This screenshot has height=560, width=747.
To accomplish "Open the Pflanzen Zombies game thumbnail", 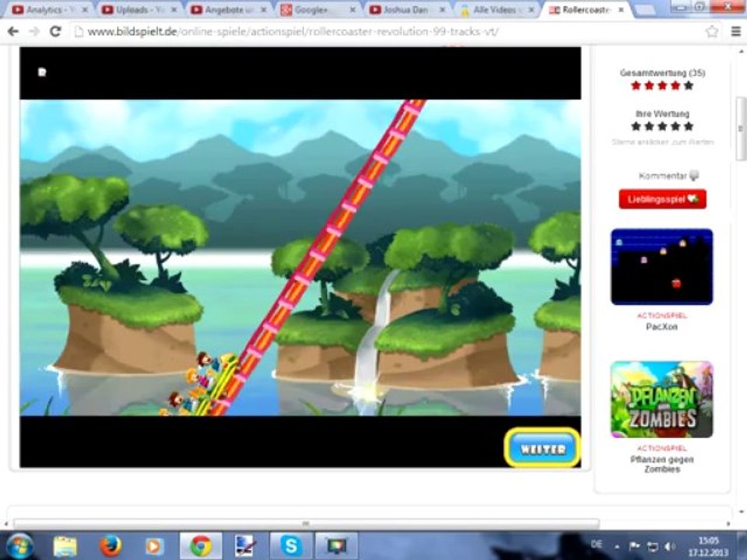I will coord(661,399).
